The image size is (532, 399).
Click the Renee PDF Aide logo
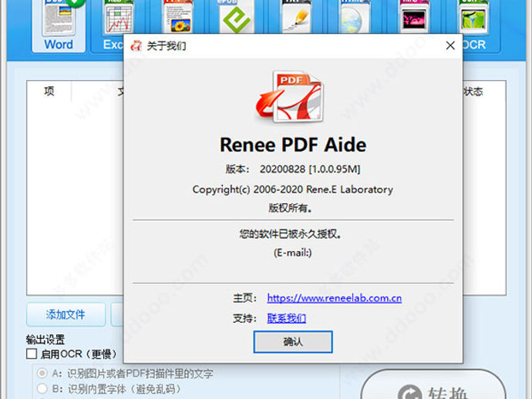pyautogui.click(x=289, y=97)
